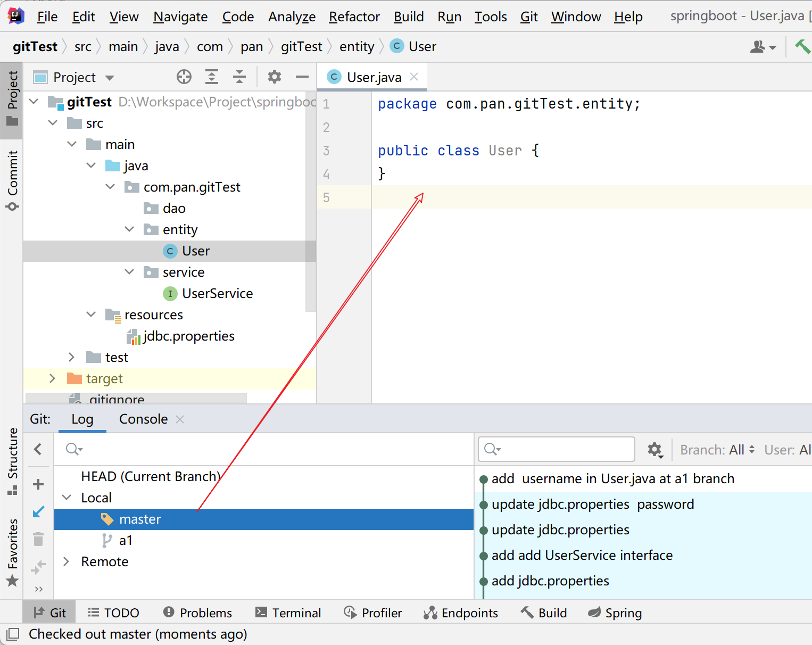Click the blue Checkout Selected arrow icon
Image resolution: width=812 pixels, height=645 pixels.
38,512
